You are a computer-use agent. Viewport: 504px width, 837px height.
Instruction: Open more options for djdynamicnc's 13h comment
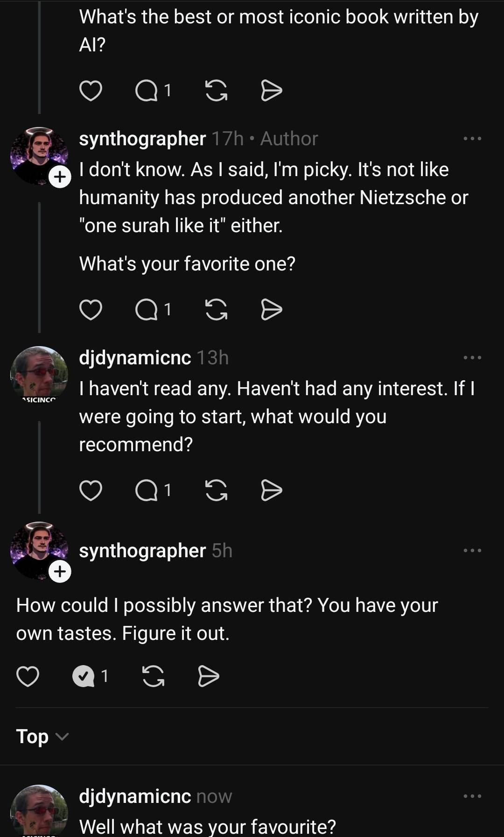(472, 358)
